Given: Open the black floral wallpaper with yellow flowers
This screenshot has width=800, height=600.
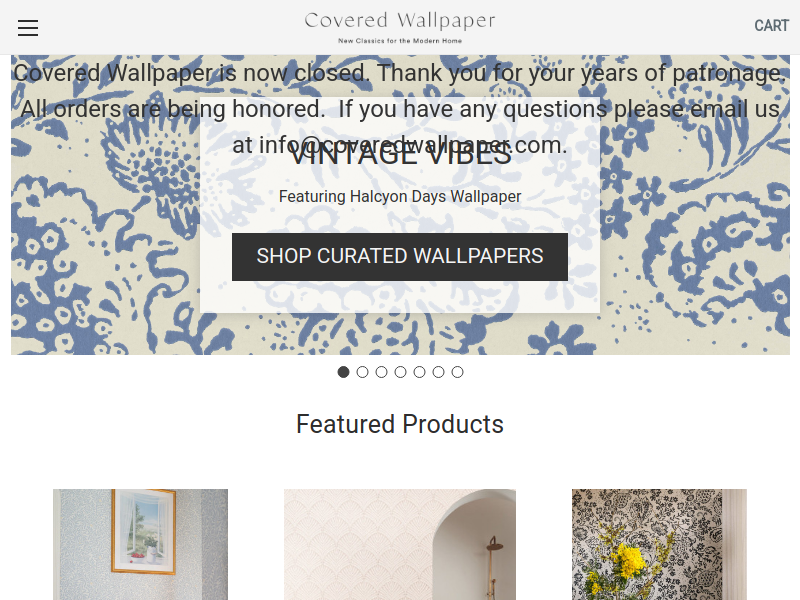Looking at the screenshot, I should coord(659,544).
